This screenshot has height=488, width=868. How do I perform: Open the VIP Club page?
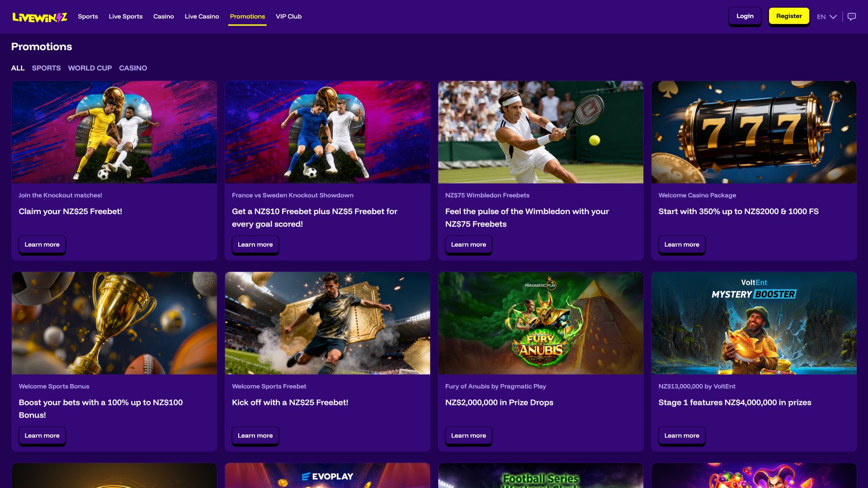[288, 16]
